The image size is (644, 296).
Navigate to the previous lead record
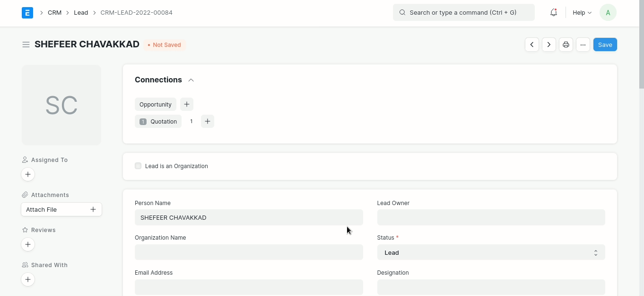point(531,45)
